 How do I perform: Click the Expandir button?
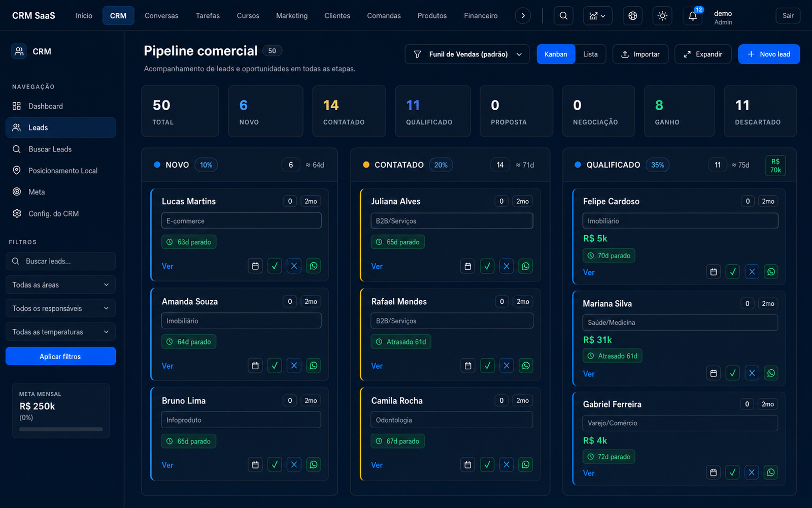coord(703,54)
